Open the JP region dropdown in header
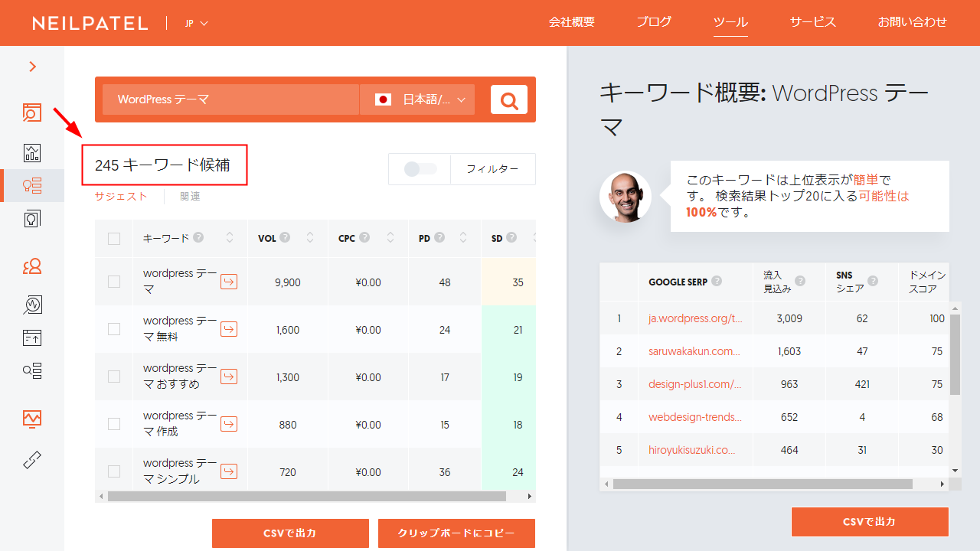980x551 pixels. [197, 23]
